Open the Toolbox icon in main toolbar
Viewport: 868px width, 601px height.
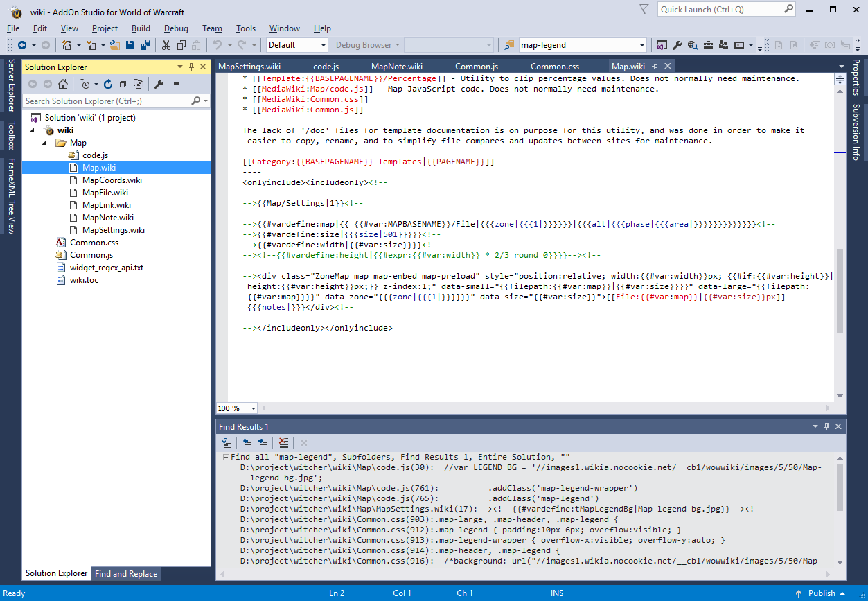tap(709, 45)
